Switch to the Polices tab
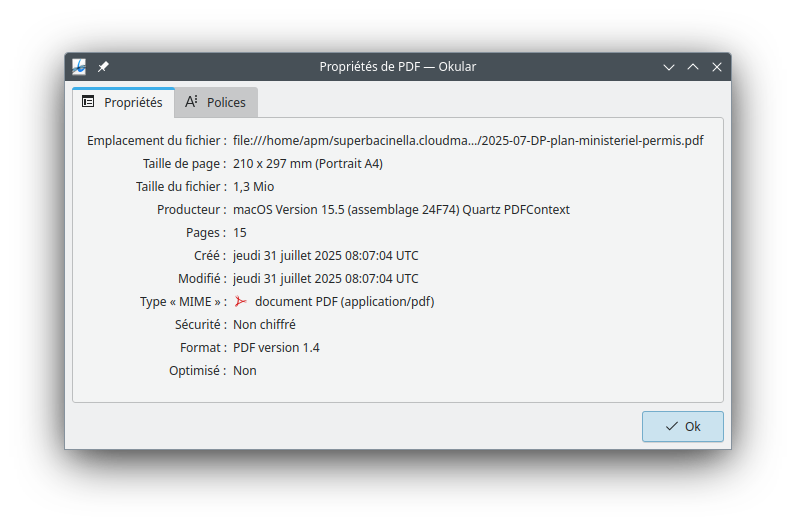796x526 pixels. click(x=216, y=102)
